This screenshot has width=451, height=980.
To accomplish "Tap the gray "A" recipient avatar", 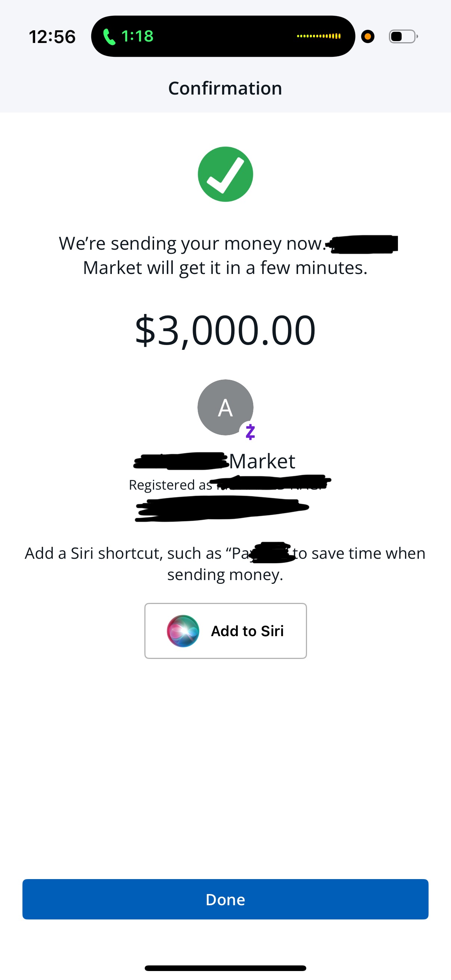I will (x=225, y=407).
